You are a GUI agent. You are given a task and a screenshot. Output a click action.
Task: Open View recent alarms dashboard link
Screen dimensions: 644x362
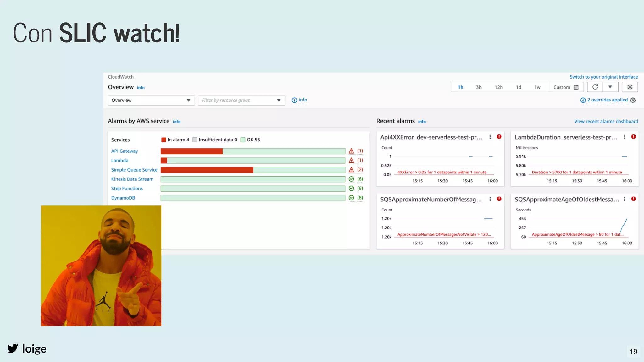pos(606,121)
